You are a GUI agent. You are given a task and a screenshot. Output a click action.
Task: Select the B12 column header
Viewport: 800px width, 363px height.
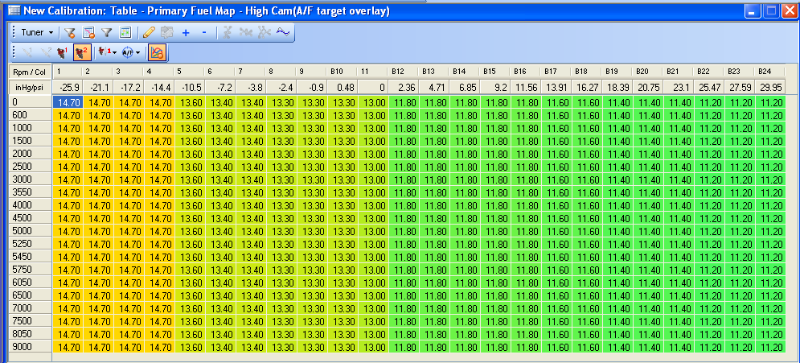click(x=404, y=71)
